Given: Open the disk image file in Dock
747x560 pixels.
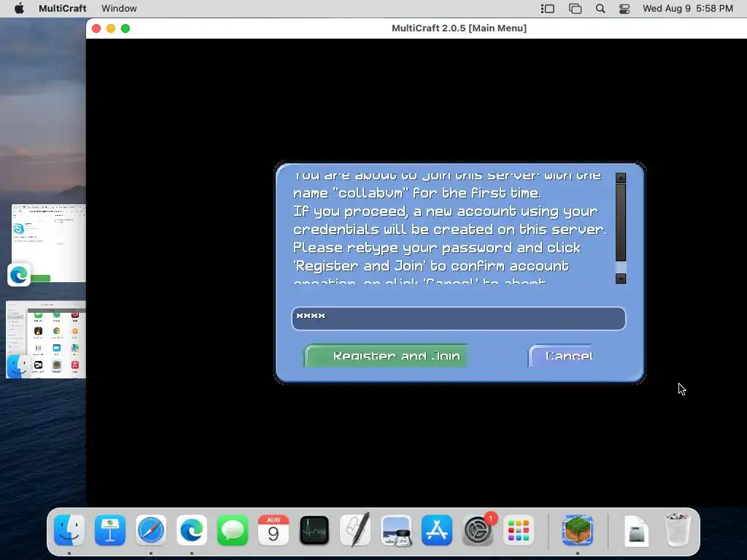Looking at the screenshot, I should pyautogui.click(x=636, y=530).
